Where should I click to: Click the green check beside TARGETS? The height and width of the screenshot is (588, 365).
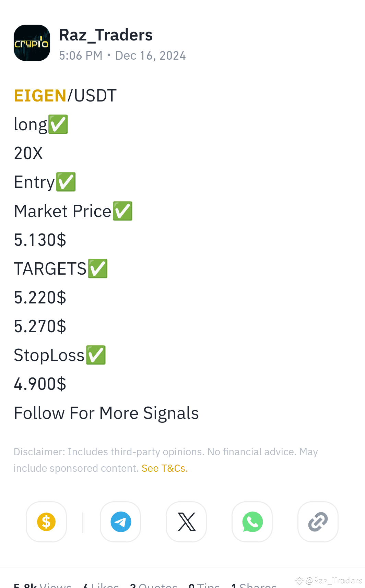(x=98, y=268)
